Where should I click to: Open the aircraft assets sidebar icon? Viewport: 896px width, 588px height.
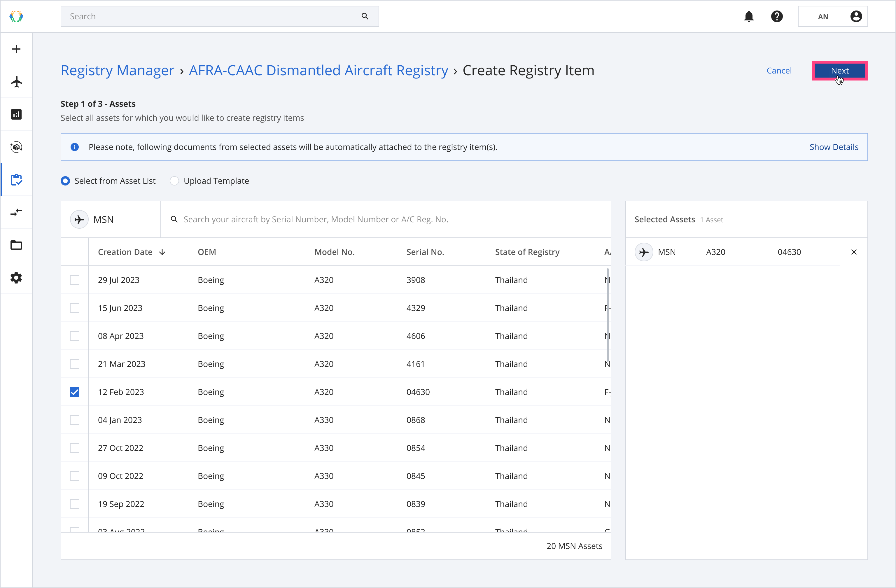coord(16,82)
